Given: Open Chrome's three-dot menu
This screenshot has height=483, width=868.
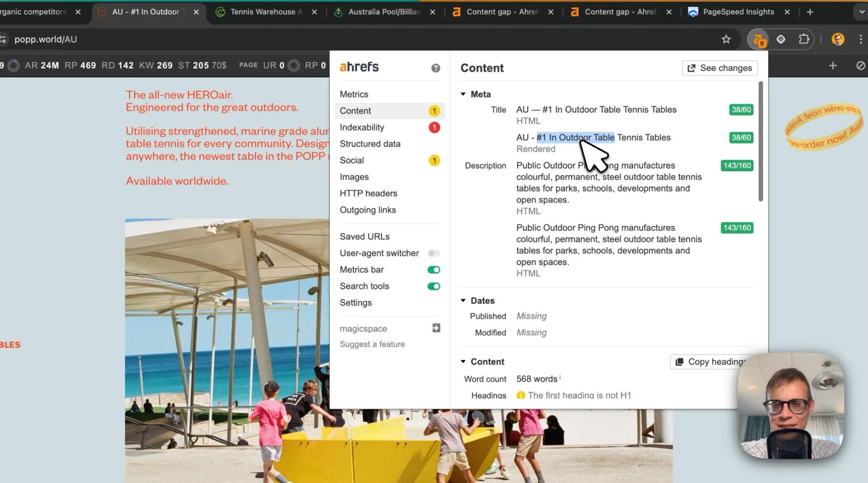Looking at the screenshot, I should click(861, 39).
